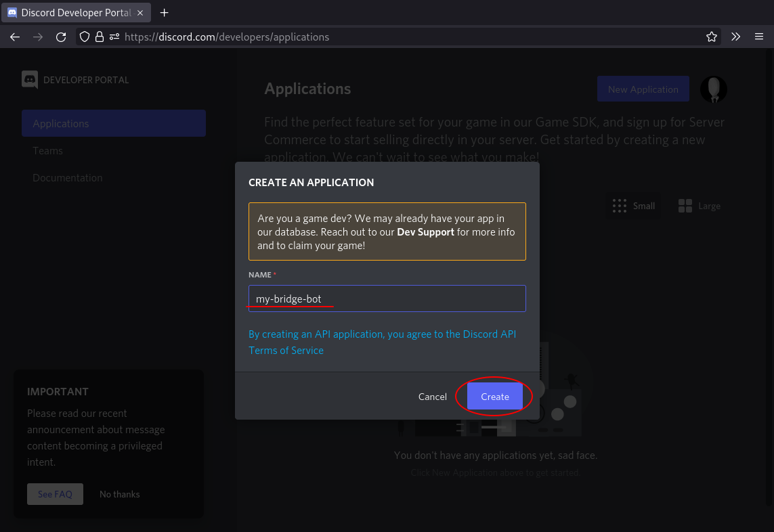
Task: Cancel the Create an Application dialog
Action: click(433, 396)
